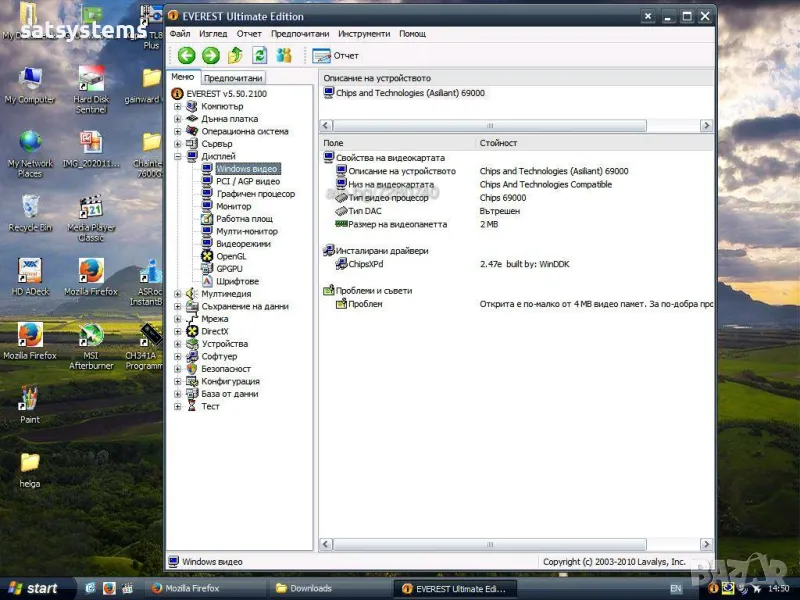
Task: Select Шрифтове fonts item in tree
Action: coord(237,281)
